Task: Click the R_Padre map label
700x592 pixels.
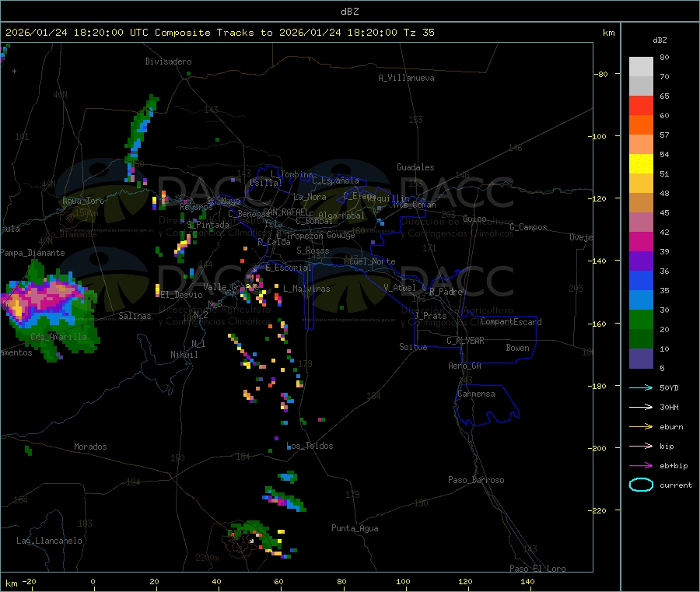Action: tap(446, 292)
